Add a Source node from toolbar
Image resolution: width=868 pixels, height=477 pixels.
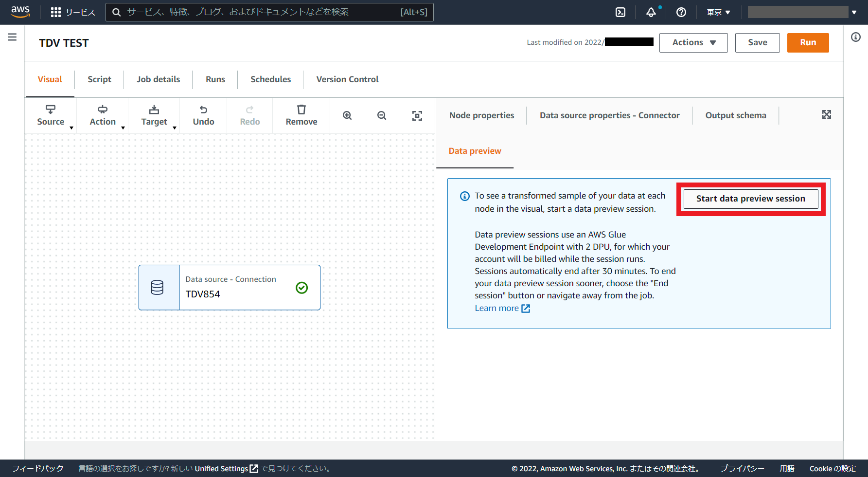[51, 116]
